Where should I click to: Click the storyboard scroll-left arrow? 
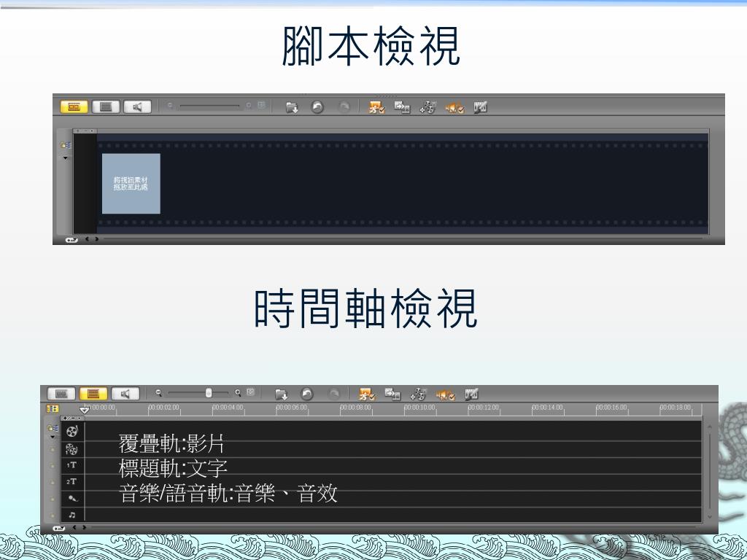(x=88, y=239)
